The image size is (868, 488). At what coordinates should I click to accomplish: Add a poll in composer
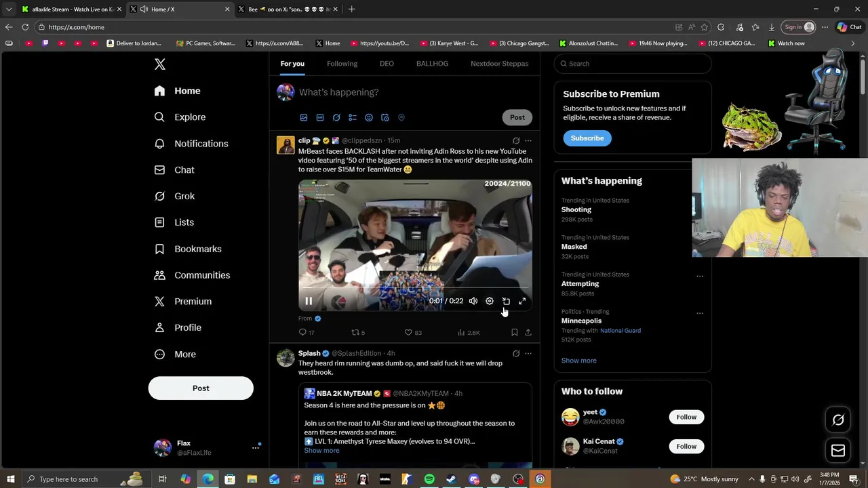(353, 117)
